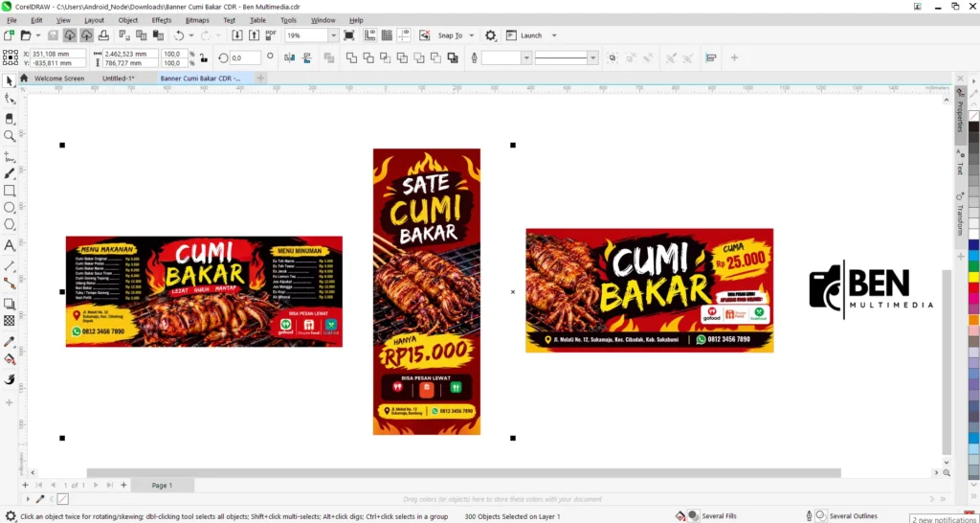Select the Text tool
This screenshot has width=980, height=523.
click(x=10, y=245)
